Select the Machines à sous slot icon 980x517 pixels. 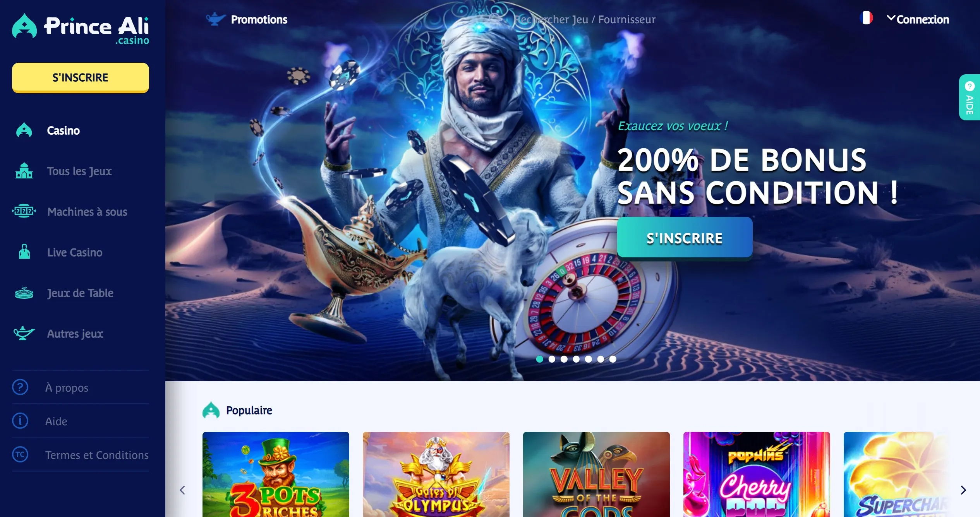click(24, 211)
